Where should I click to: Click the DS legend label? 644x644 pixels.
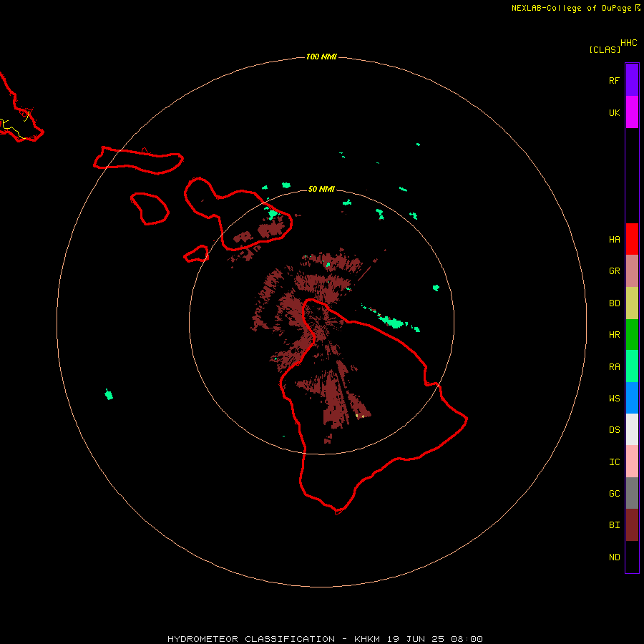coord(614,430)
